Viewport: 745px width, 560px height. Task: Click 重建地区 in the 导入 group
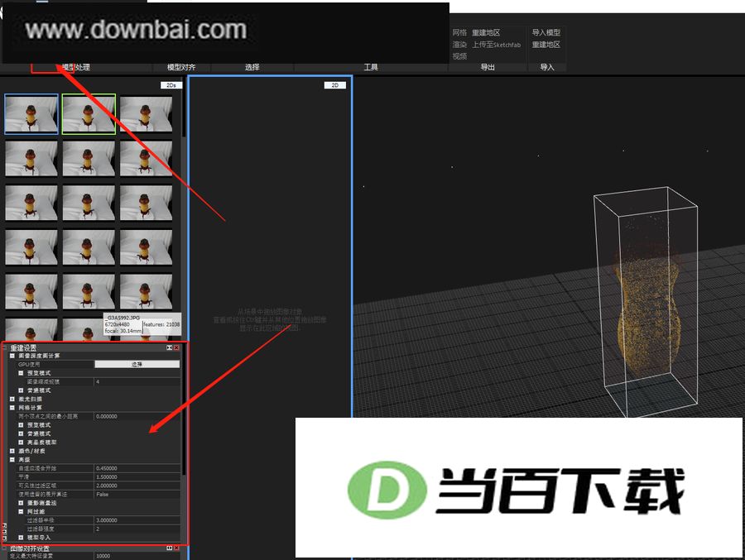(x=546, y=44)
